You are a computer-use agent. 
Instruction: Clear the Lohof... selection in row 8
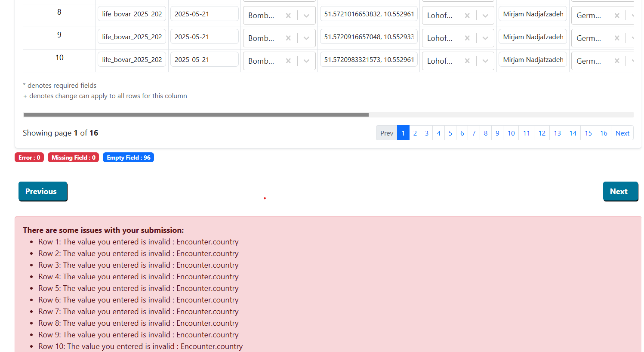[x=467, y=15]
